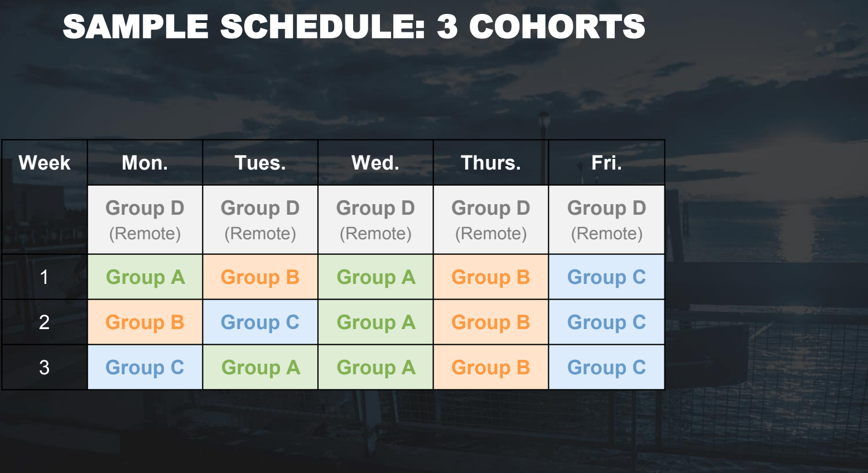Click week 2 Thursday Group B cell
The height and width of the screenshot is (473, 868).
click(x=491, y=322)
